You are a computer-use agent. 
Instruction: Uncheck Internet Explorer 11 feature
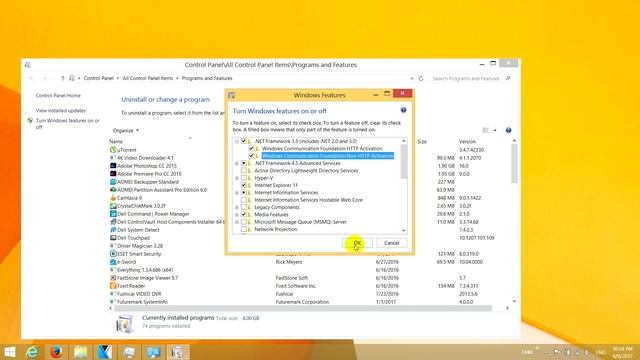[244, 185]
